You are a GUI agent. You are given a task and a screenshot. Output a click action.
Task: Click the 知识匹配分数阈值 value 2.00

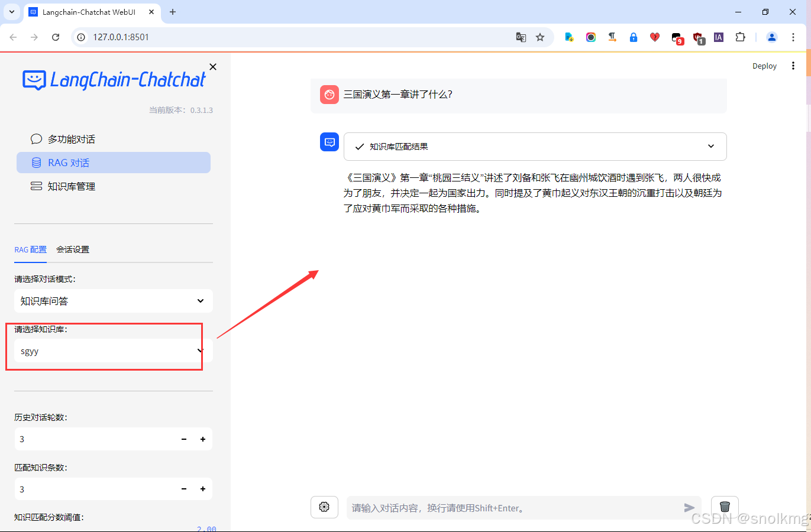point(206,528)
